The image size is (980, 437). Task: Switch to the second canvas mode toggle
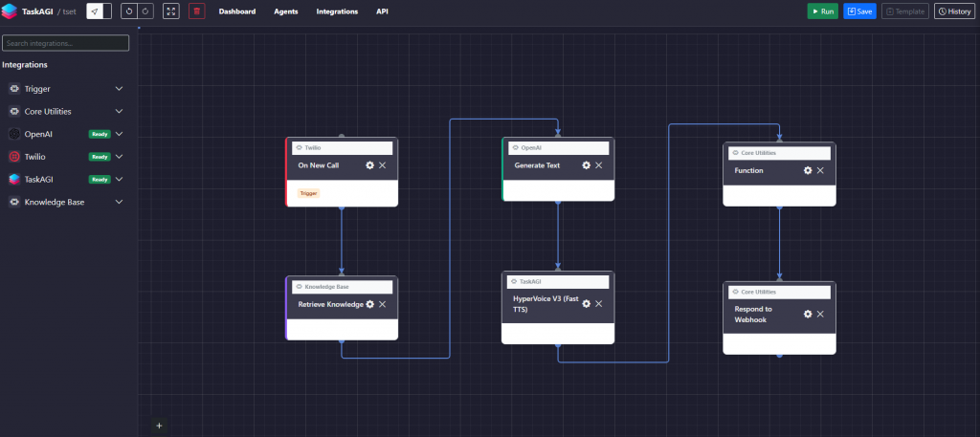pyautogui.click(x=107, y=11)
